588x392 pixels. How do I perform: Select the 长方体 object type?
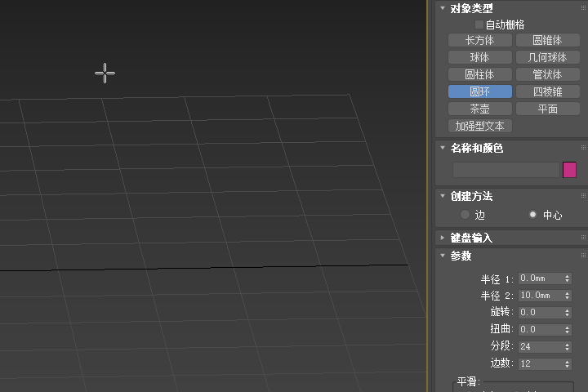[480, 40]
